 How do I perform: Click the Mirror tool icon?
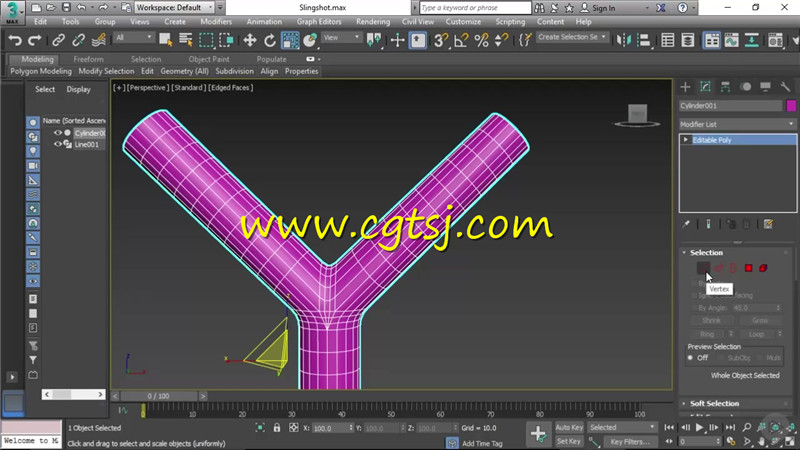click(x=623, y=40)
